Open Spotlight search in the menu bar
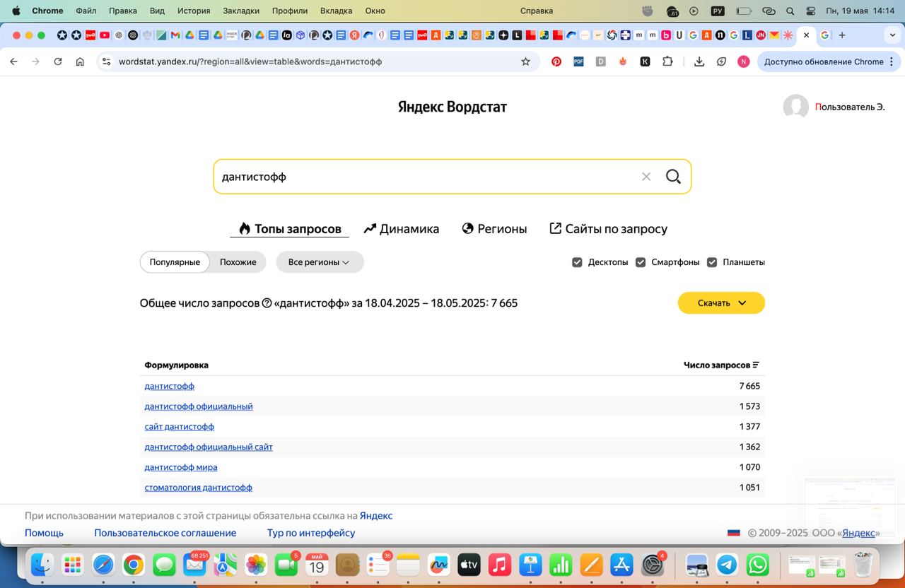905x588 pixels. click(x=790, y=11)
